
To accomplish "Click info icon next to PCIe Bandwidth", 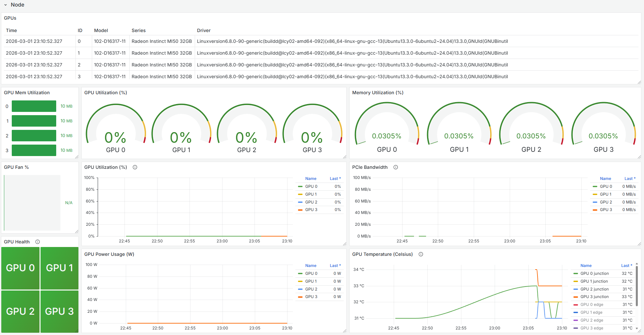I will pos(396,167).
